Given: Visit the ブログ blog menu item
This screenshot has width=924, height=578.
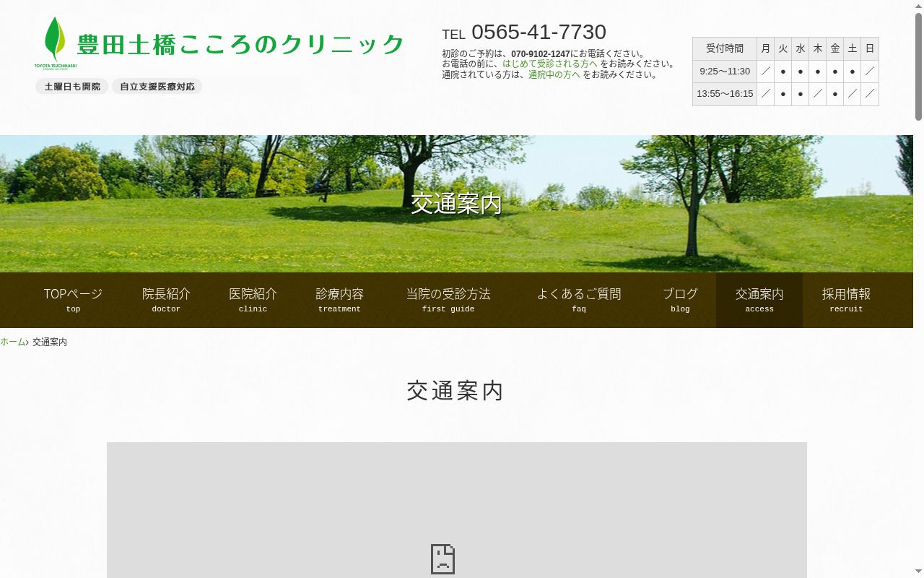Looking at the screenshot, I should [680, 301].
